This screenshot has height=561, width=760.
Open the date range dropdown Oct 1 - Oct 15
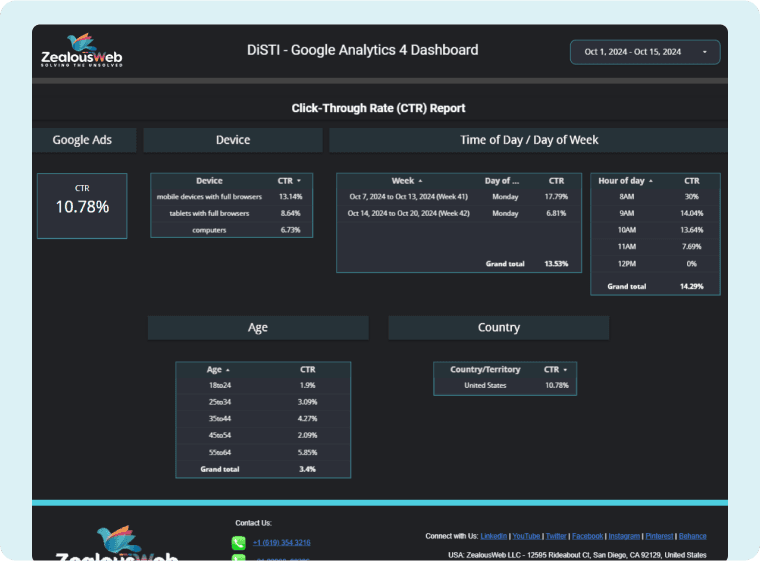[x=645, y=52]
